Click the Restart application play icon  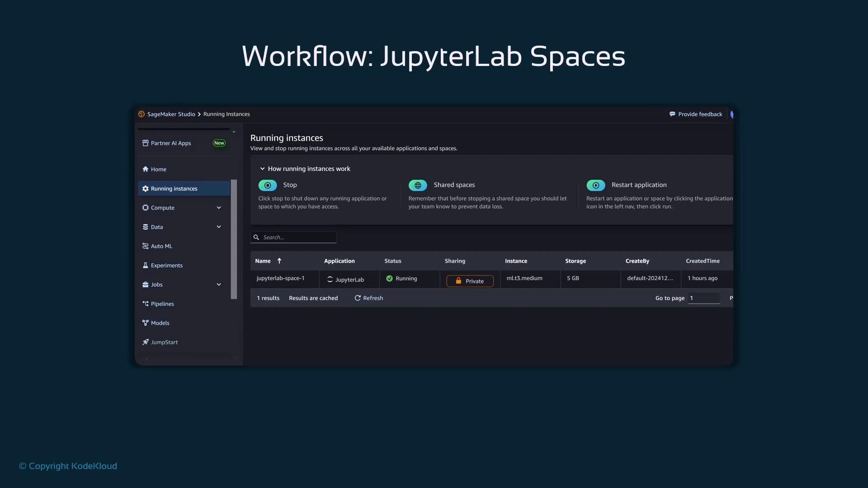tap(596, 185)
